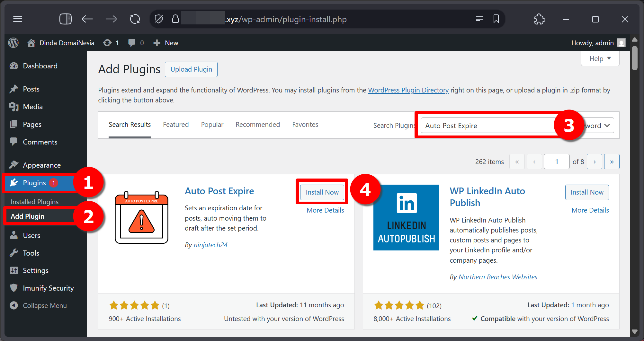
Task: View site security via the lock icon
Action: point(175,19)
